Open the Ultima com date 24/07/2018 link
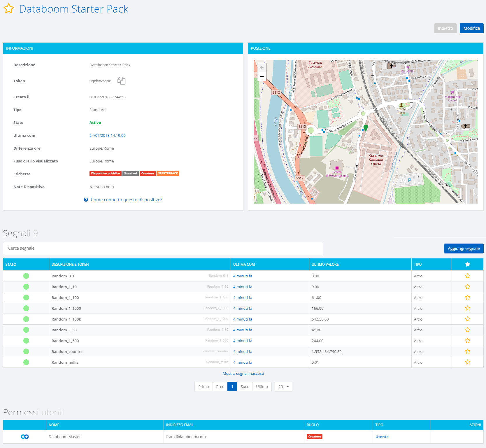Image resolution: width=486 pixels, height=448 pixels. point(108,136)
